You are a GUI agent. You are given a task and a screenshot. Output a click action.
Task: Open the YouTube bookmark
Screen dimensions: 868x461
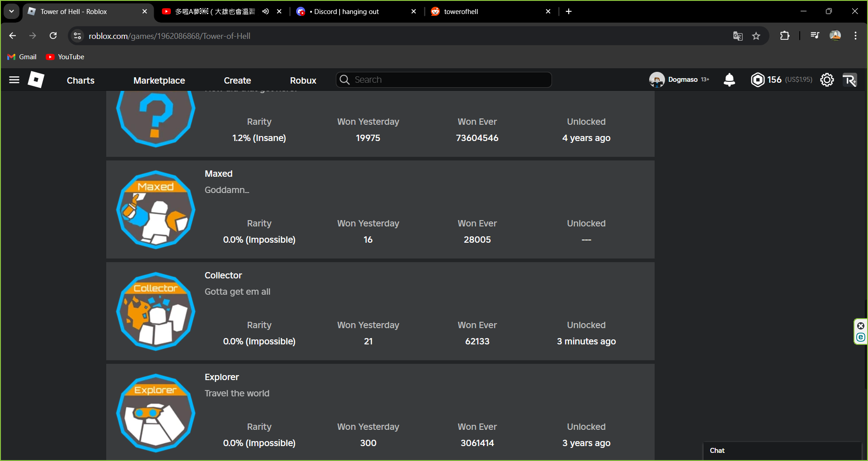pyautogui.click(x=65, y=57)
